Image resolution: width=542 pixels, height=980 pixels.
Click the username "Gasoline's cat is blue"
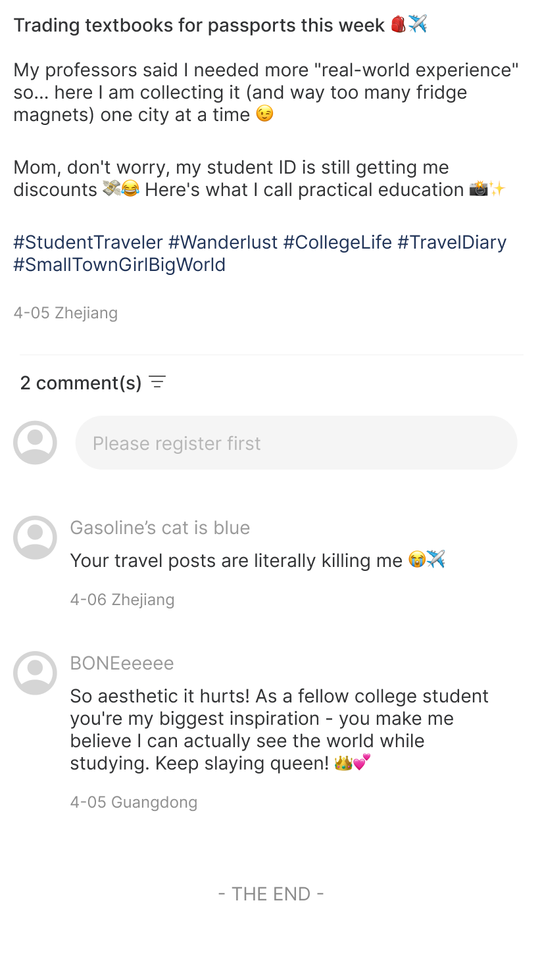pos(160,527)
